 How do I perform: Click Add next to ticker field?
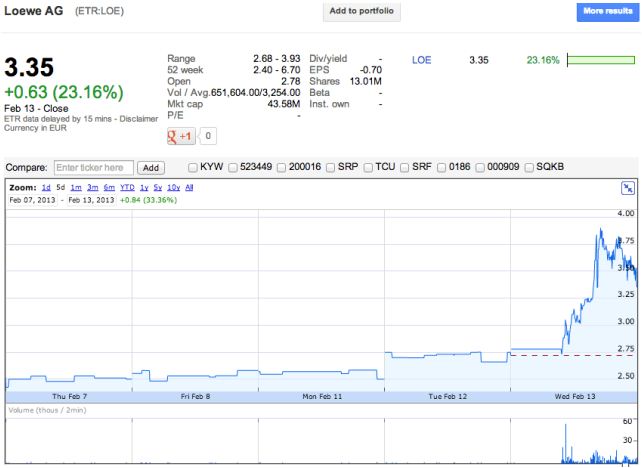pos(150,167)
